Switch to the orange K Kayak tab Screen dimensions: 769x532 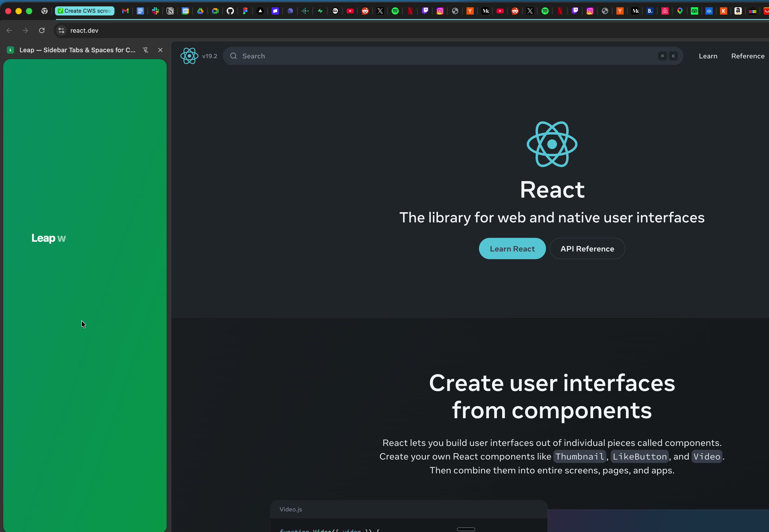(723, 11)
